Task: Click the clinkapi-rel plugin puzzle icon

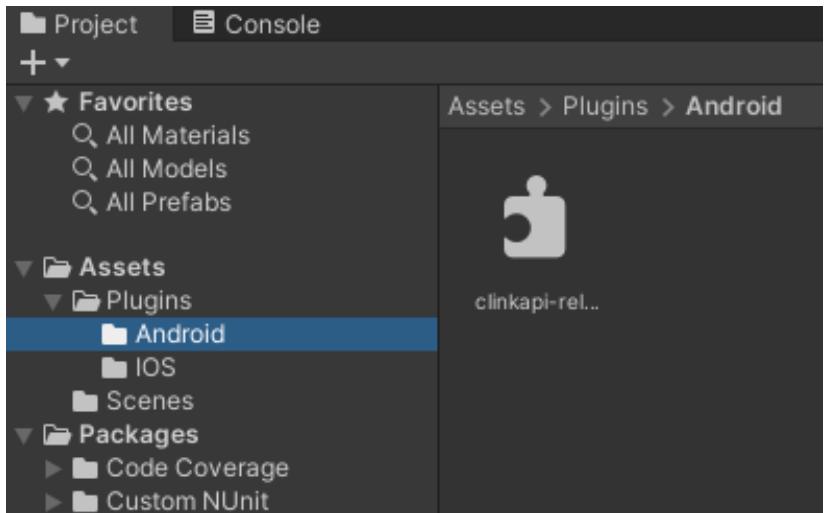Action: (x=533, y=222)
